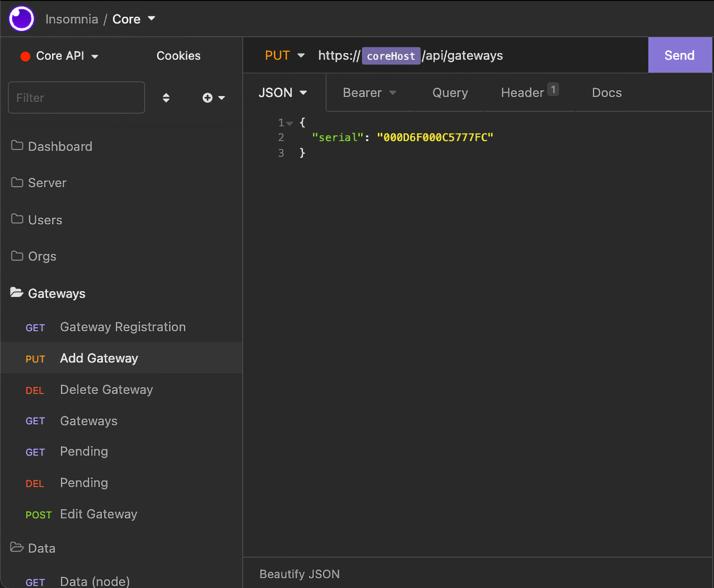The image size is (714, 588).
Task: Fold JSON at line 1 arrow
Action: [290, 123]
